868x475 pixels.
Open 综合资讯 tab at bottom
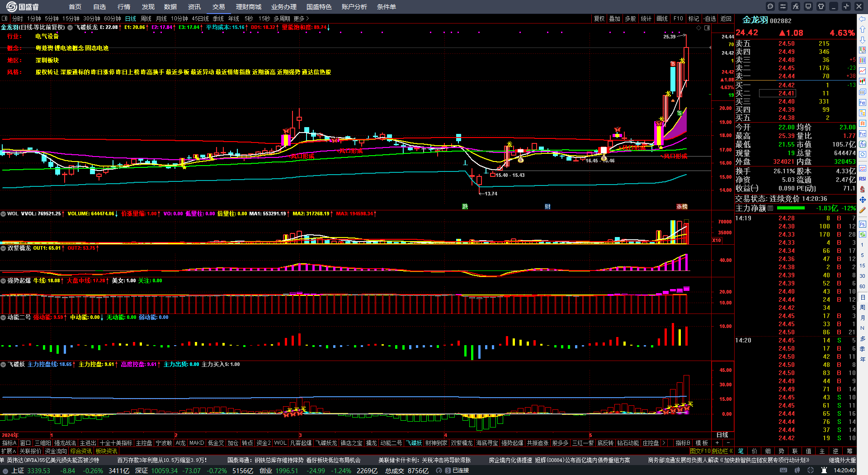81,451
